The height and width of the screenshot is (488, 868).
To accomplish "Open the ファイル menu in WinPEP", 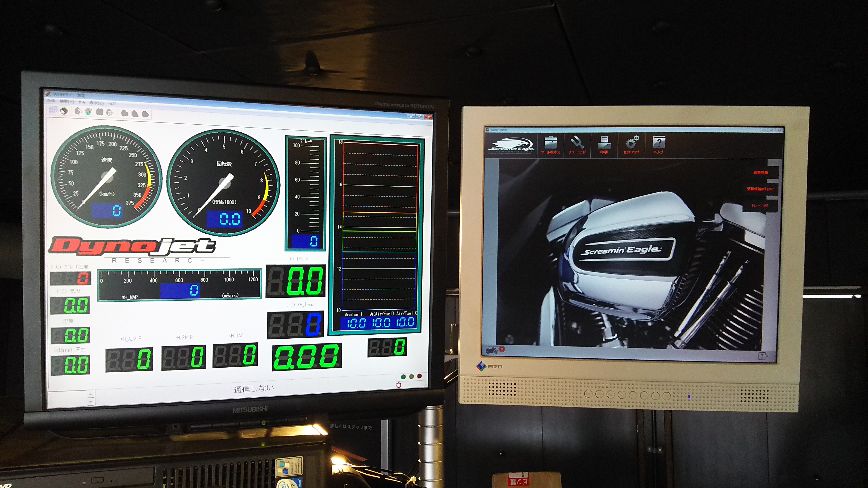I will point(51,101).
